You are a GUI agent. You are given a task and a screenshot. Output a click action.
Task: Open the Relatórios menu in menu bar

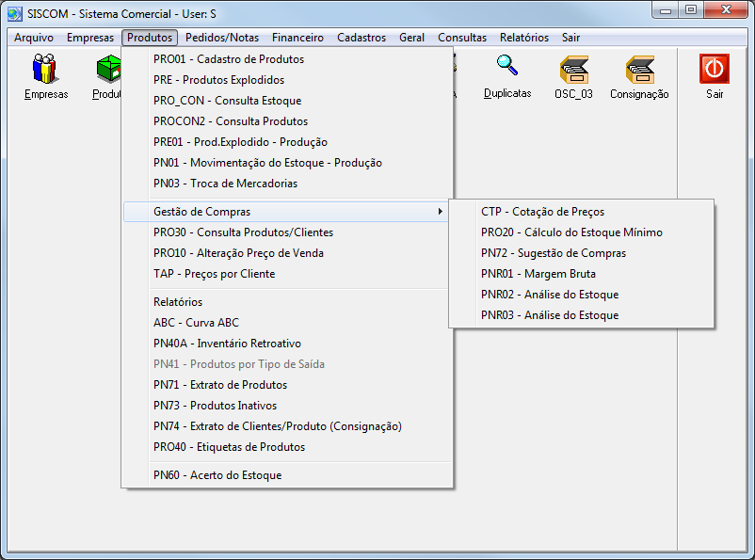pyautogui.click(x=523, y=38)
